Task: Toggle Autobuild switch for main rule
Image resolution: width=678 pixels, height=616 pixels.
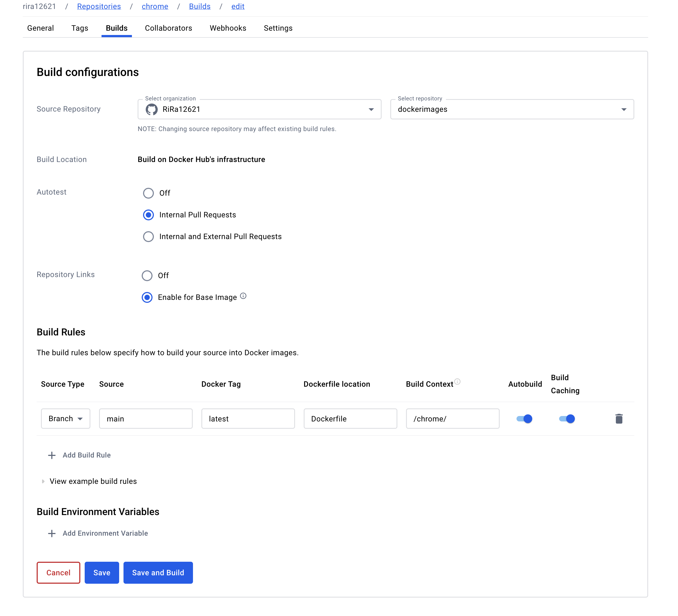Action: click(524, 419)
